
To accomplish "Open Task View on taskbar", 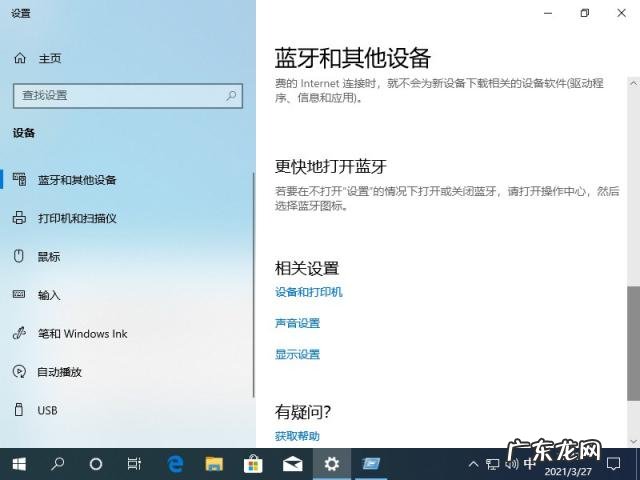I will (134, 464).
